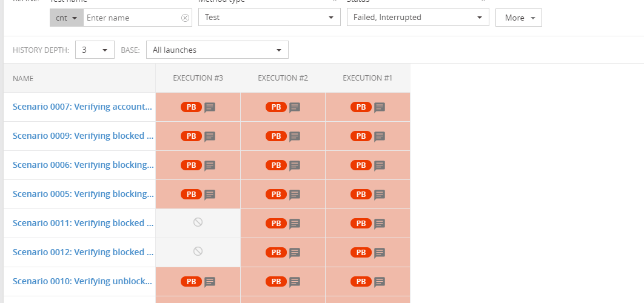Open Scenario 0012: Verifying blocked link

click(x=83, y=253)
